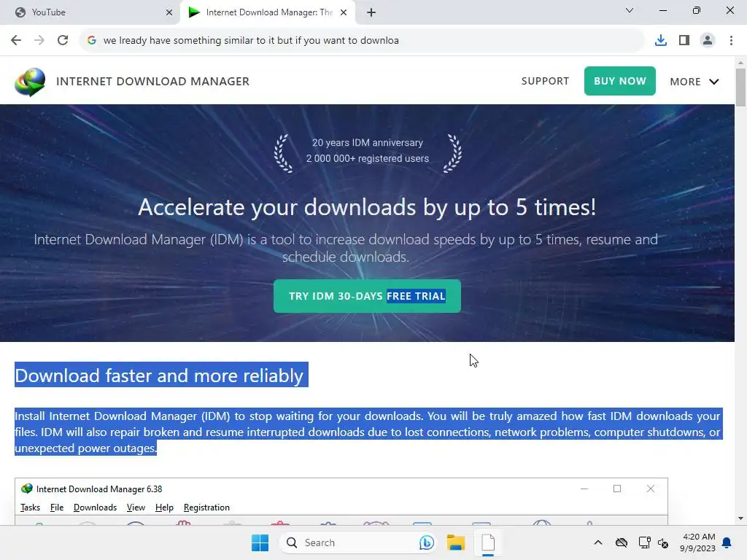Viewport: 747px width, 560px height.
Task: Open the network display tray icon
Action: click(644, 542)
